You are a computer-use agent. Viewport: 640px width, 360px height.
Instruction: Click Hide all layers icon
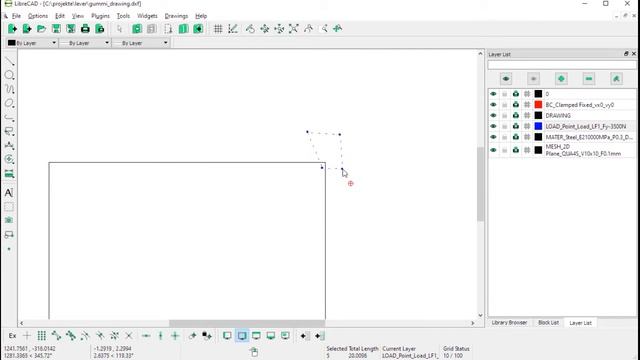point(533,79)
